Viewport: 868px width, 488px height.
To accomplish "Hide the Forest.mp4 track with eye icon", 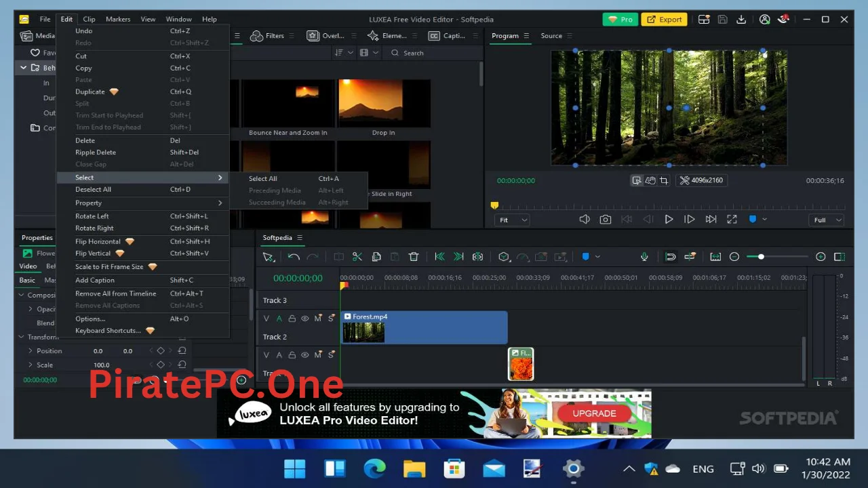I will click(x=304, y=319).
